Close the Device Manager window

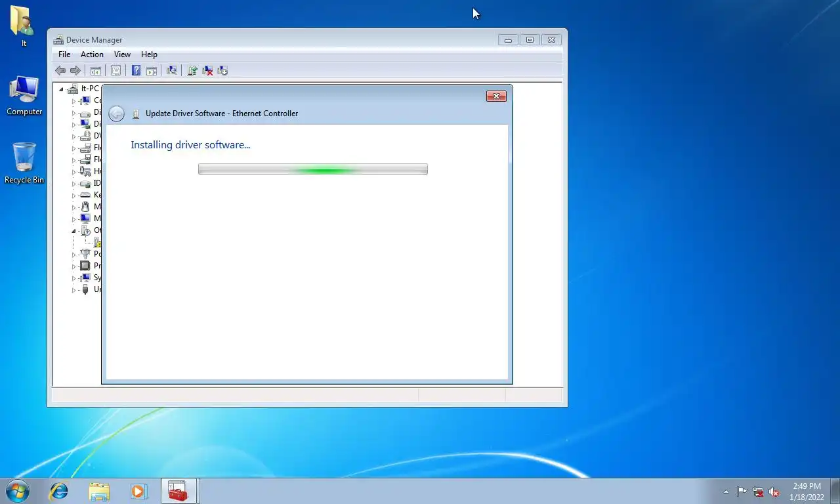click(552, 39)
